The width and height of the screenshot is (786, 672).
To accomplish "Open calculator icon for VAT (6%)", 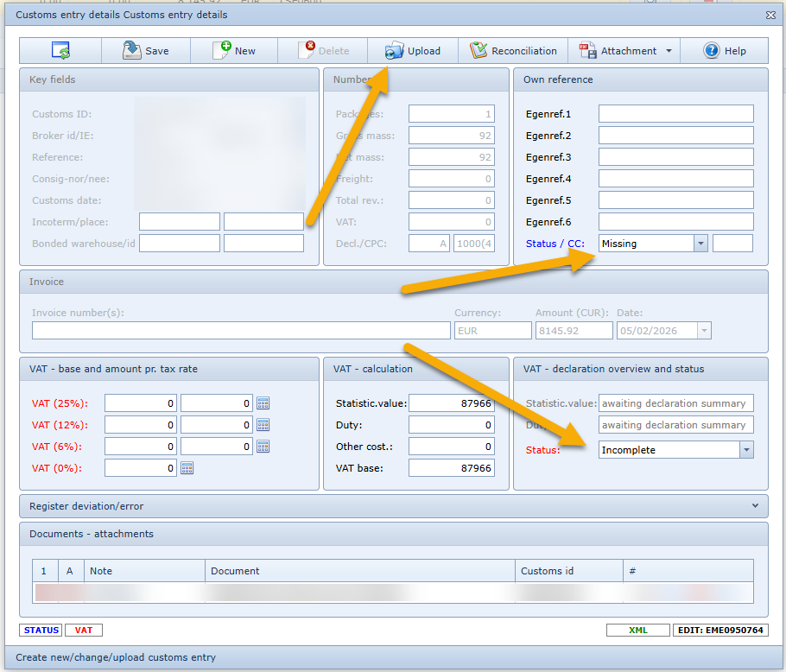I will coord(263,447).
